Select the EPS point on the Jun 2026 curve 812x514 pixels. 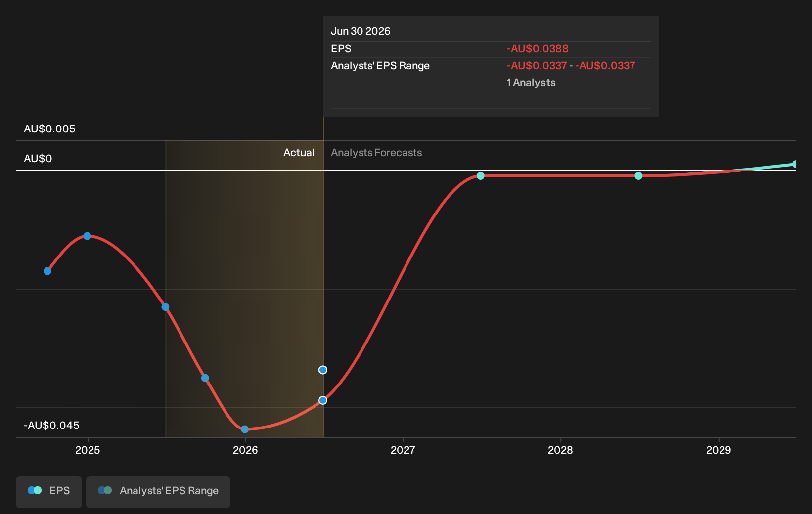(x=323, y=400)
